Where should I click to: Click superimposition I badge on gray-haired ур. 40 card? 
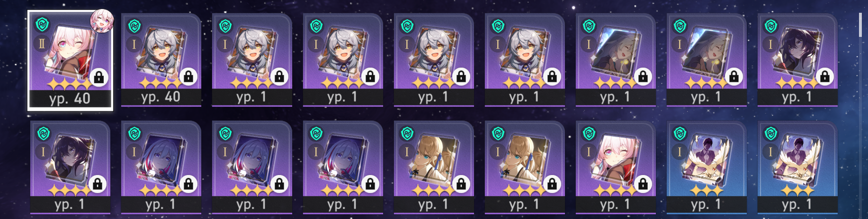click(134, 44)
